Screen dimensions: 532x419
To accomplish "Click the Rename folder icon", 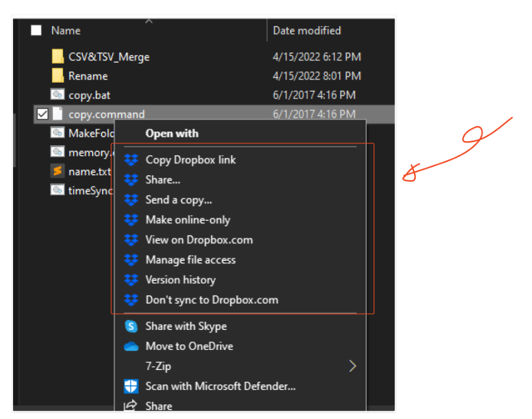I will 58,76.
